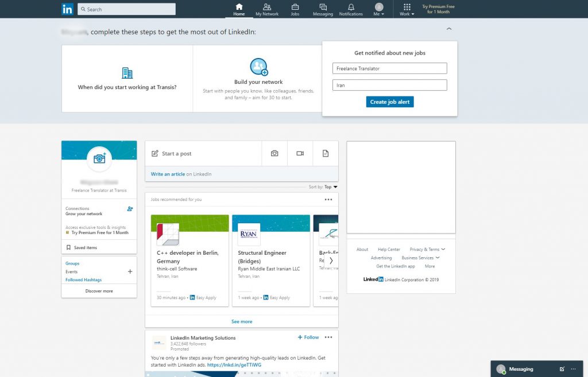Open the Messaging overlay bar
This screenshot has width=588, height=377.
point(537,369)
